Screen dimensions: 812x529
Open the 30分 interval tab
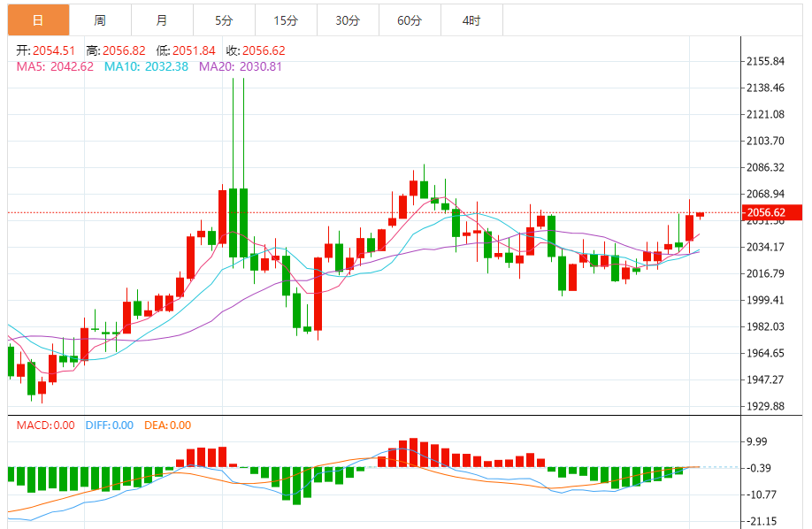pos(348,20)
